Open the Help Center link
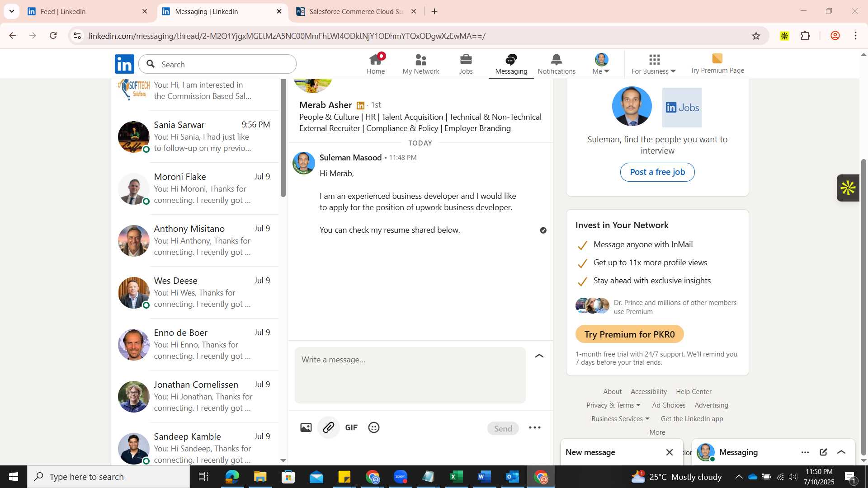The width and height of the screenshot is (868, 488). click(693, 392)
